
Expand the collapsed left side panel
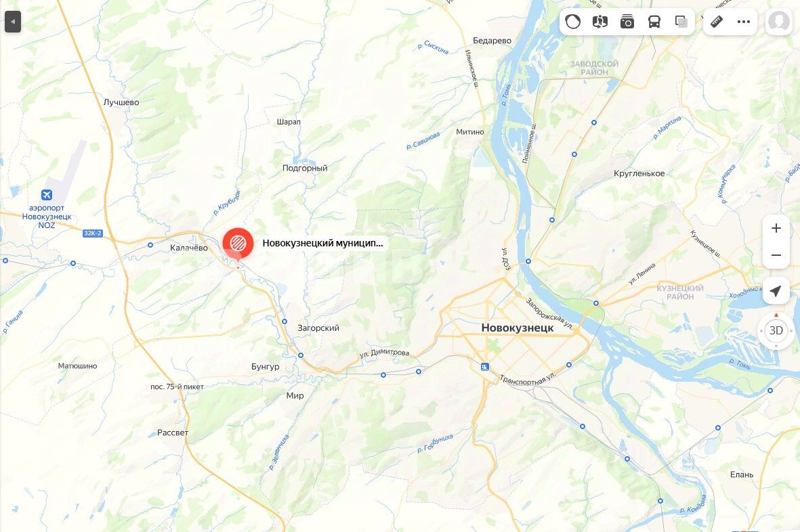(13, 22)
